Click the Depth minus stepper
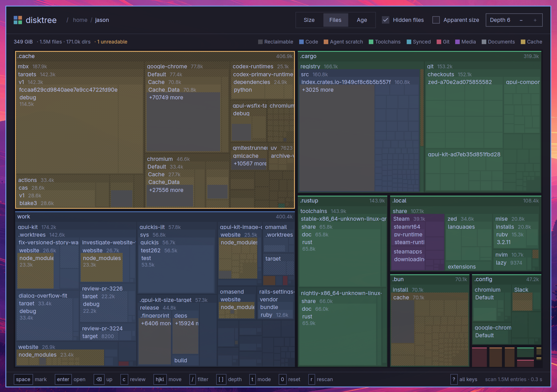This screenshot has height=392, width=557. coord(521,20)
